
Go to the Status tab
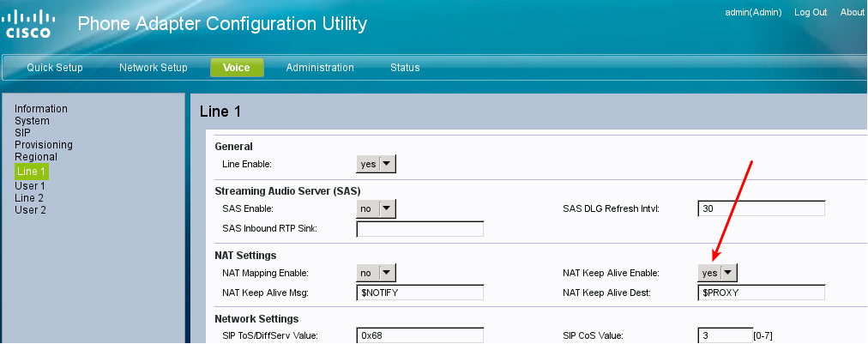(x=405, y=68)
